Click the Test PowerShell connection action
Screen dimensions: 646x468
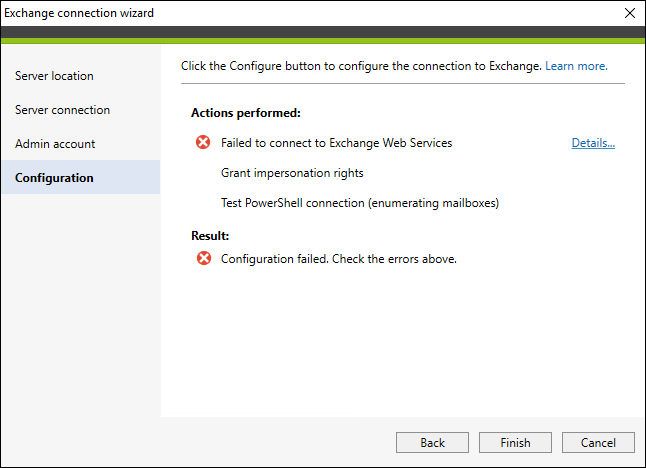point(360,203)
